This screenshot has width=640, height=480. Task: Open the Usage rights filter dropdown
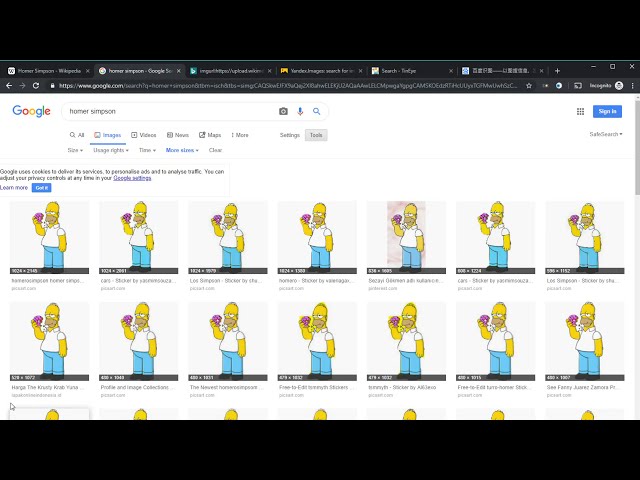111,150
